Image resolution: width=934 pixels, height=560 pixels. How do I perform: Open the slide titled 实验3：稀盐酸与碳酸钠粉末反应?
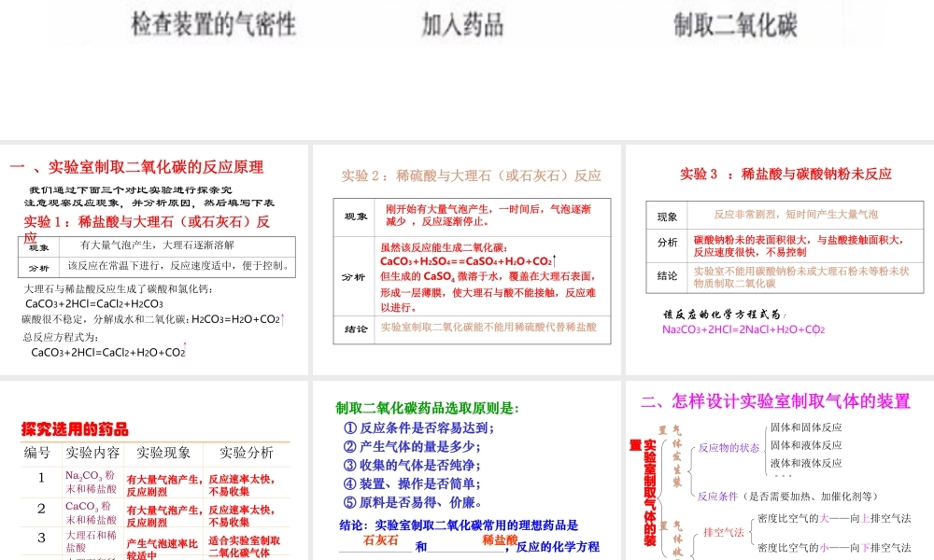click(780, 259)
